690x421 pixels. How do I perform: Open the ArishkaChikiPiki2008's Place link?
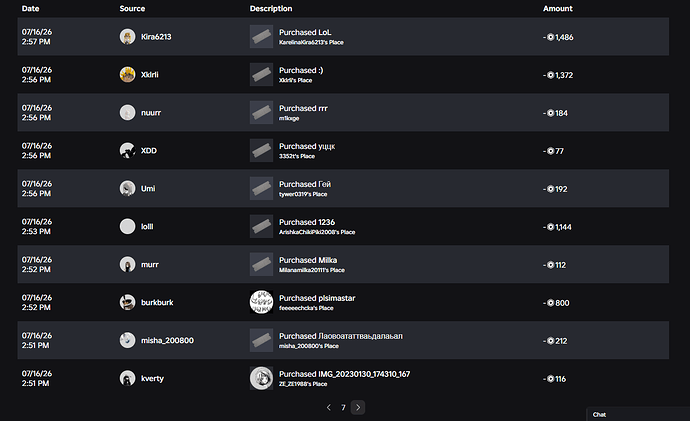tap(317, 232)
